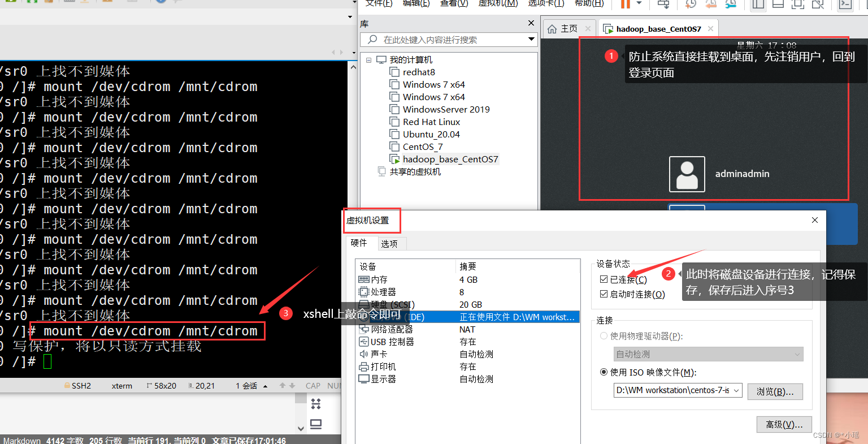Open the library search filter dropdown
868x444 pixels.
531,40
